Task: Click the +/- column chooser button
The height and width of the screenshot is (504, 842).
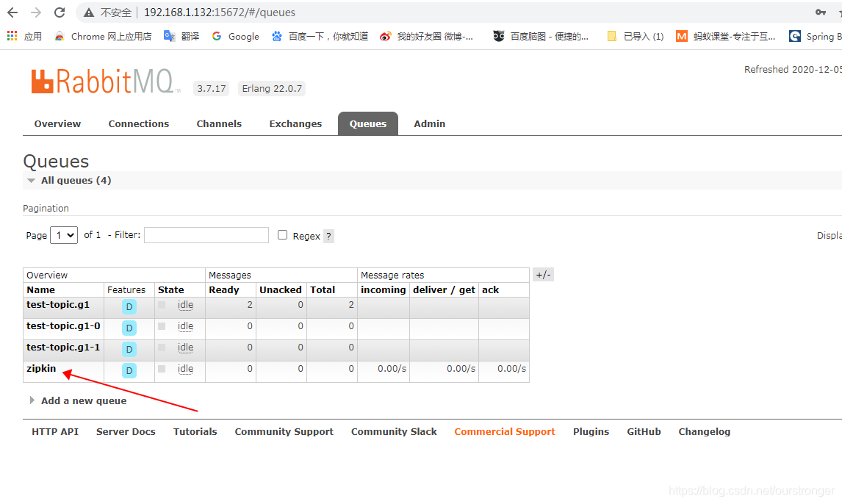Action: [544, 275]
